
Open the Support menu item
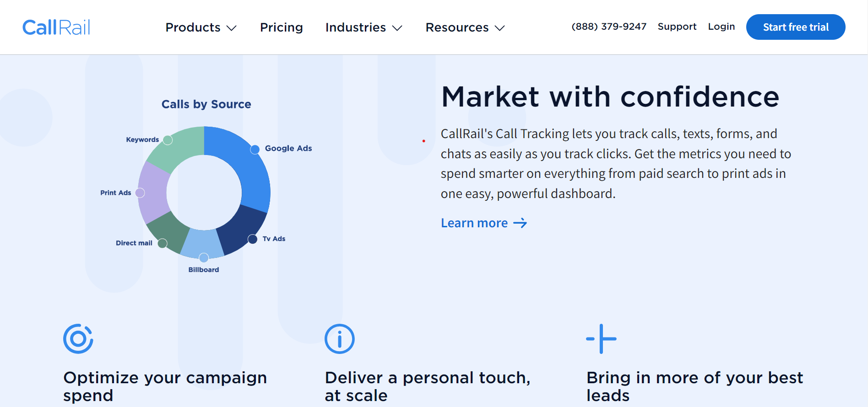click(677, 27)
